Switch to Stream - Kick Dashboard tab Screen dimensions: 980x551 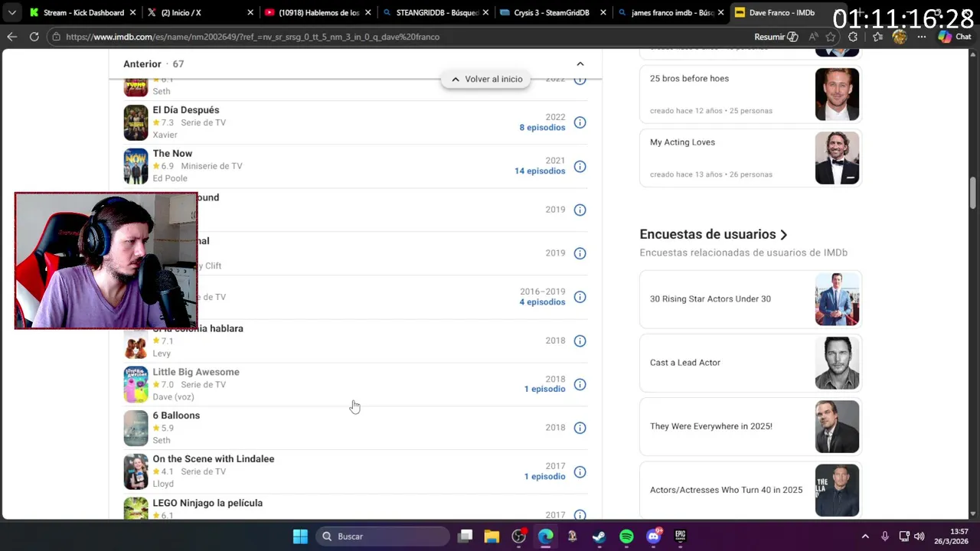pyautogui.click(x=81, y=12)
